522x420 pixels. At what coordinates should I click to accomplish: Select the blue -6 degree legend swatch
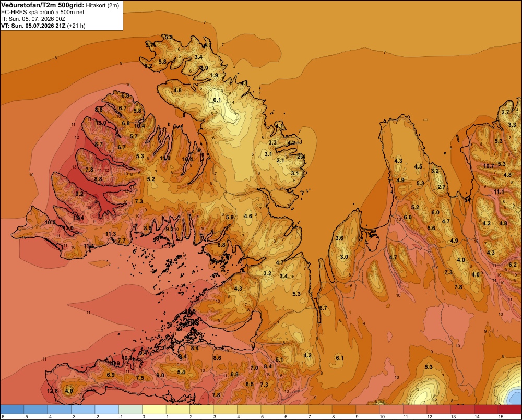point(12,410)
